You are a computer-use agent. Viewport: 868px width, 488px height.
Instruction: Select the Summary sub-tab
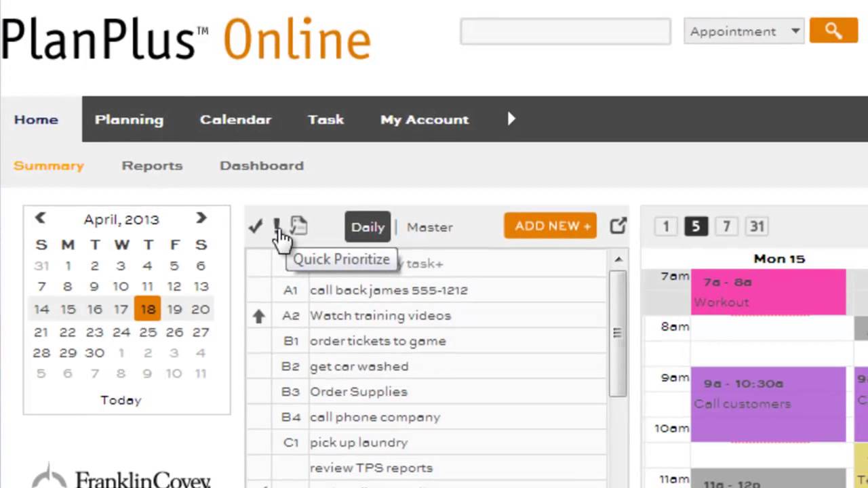(x=49, y=165)
